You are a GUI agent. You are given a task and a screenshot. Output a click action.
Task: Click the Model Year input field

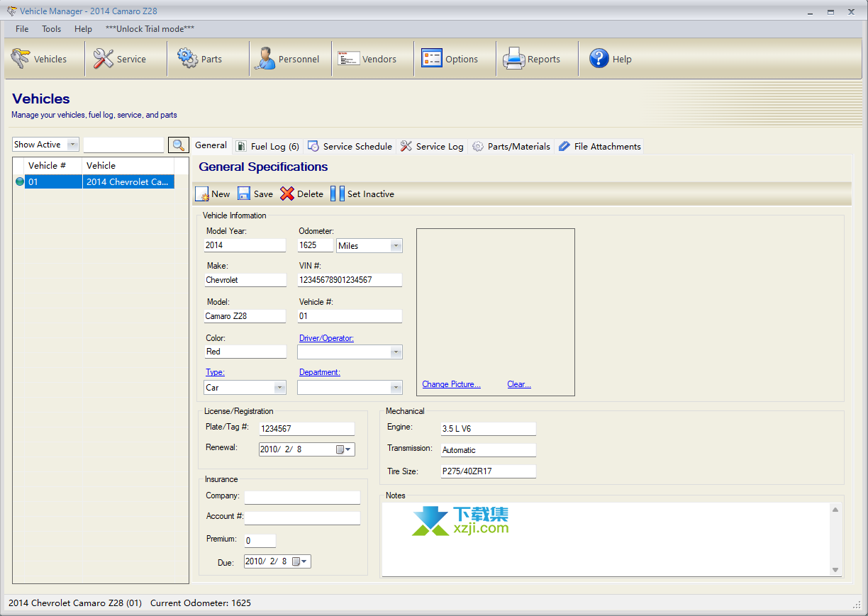(245, 245)
